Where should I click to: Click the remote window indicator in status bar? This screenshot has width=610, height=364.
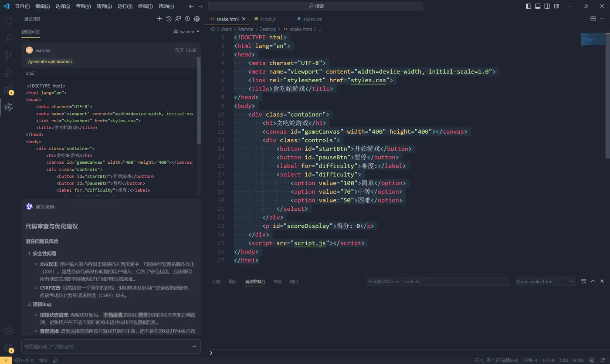point(6,360)
